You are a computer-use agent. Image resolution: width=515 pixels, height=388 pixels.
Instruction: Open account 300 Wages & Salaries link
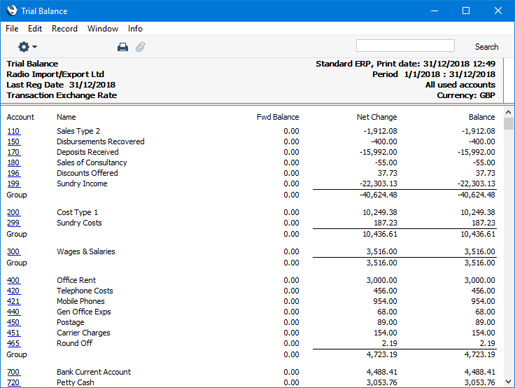coord(14,252)
